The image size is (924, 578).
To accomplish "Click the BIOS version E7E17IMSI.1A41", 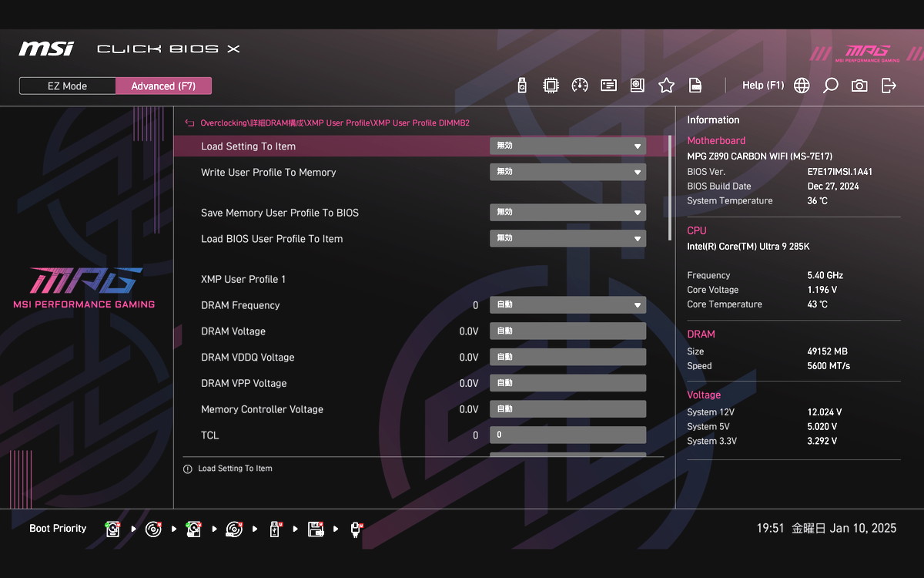I will click(840, 172).
